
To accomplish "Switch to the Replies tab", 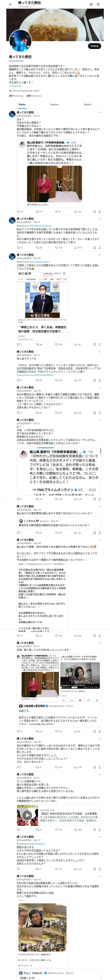I will click(55, 104).
